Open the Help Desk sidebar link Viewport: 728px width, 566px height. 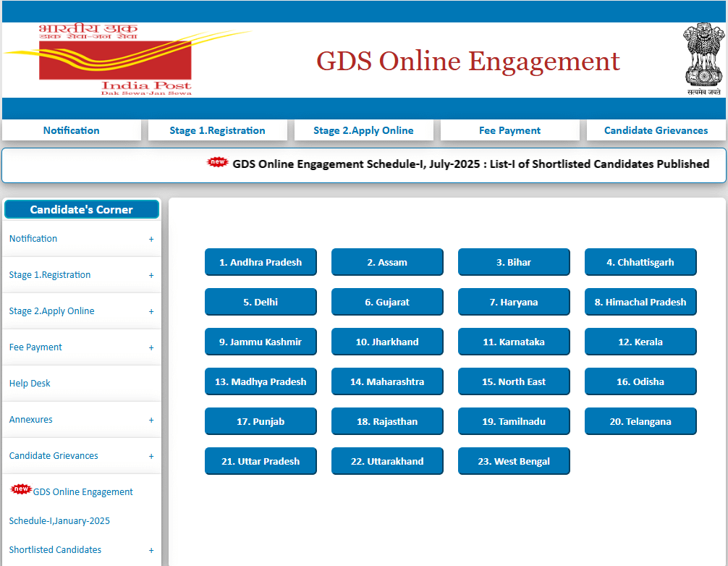pos(30,384)
